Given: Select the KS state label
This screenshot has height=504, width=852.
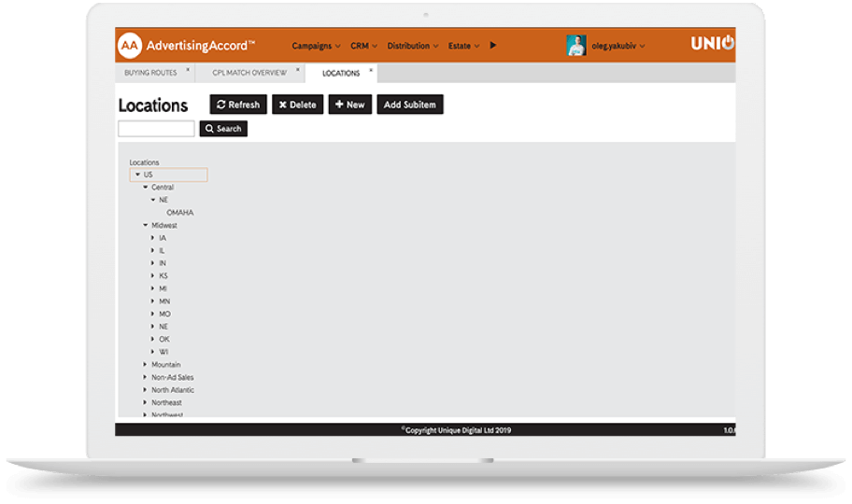Looking at the screenshot, I should 163,276.
